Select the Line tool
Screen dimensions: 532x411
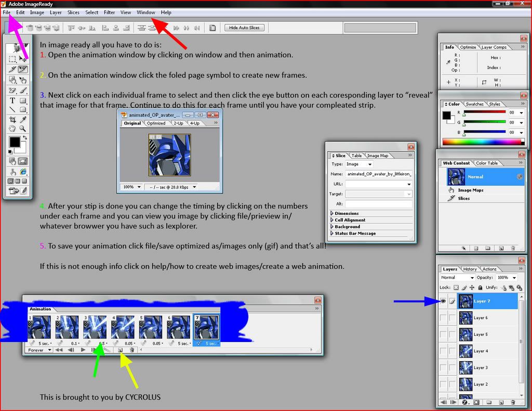(12, 109)
